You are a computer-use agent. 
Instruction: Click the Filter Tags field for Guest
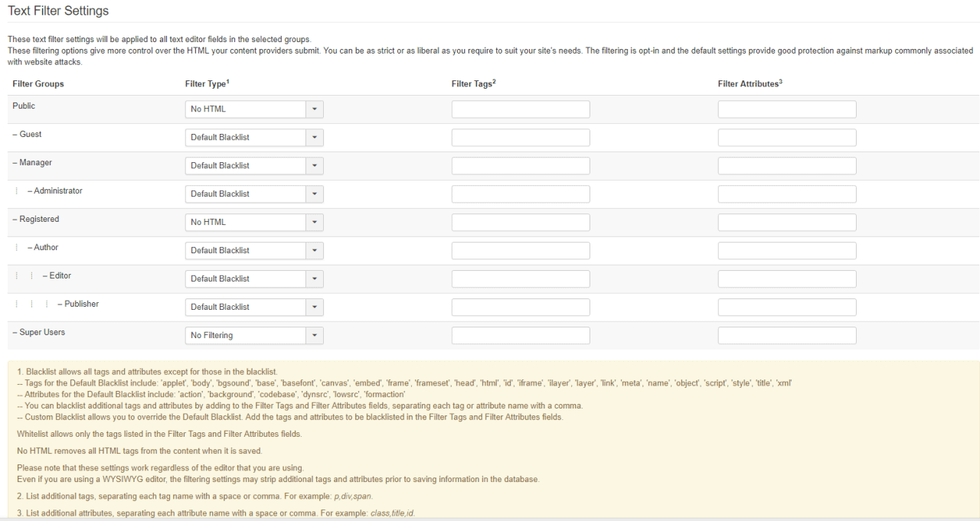point(521,138)
